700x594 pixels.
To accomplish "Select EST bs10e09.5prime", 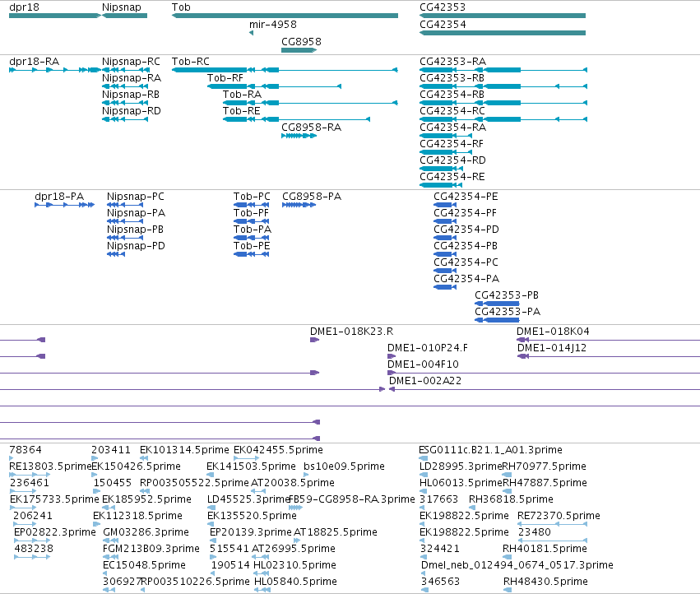I will 307,475.
